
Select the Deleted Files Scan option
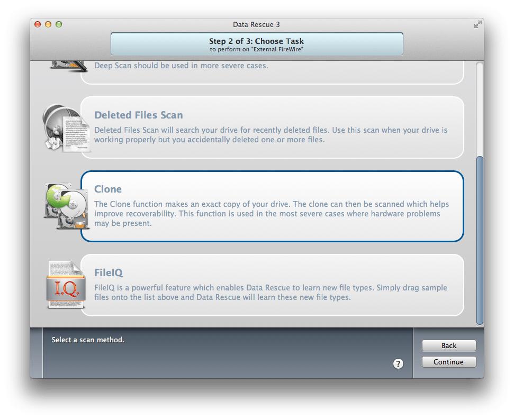coord(273,127)
